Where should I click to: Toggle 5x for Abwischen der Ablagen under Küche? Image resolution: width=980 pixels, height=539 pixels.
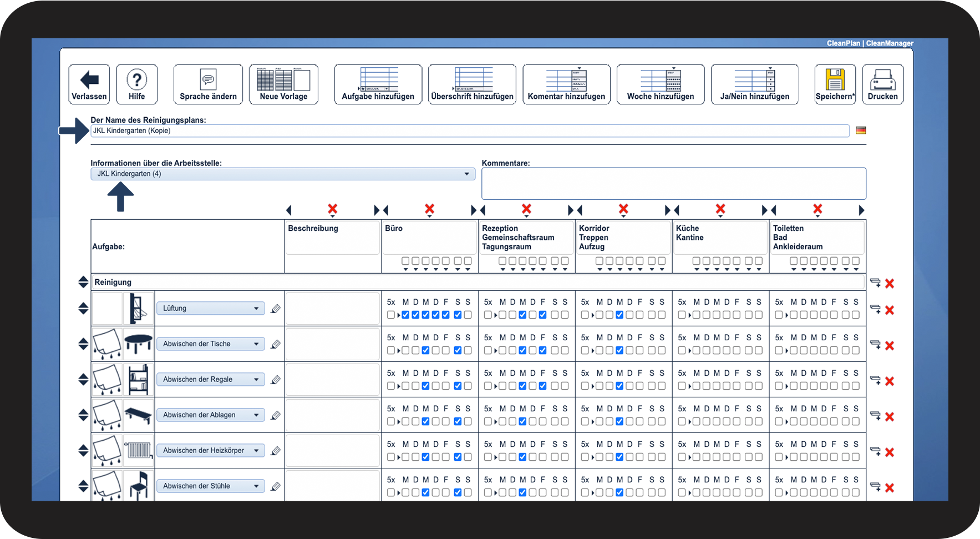[682, 421]
